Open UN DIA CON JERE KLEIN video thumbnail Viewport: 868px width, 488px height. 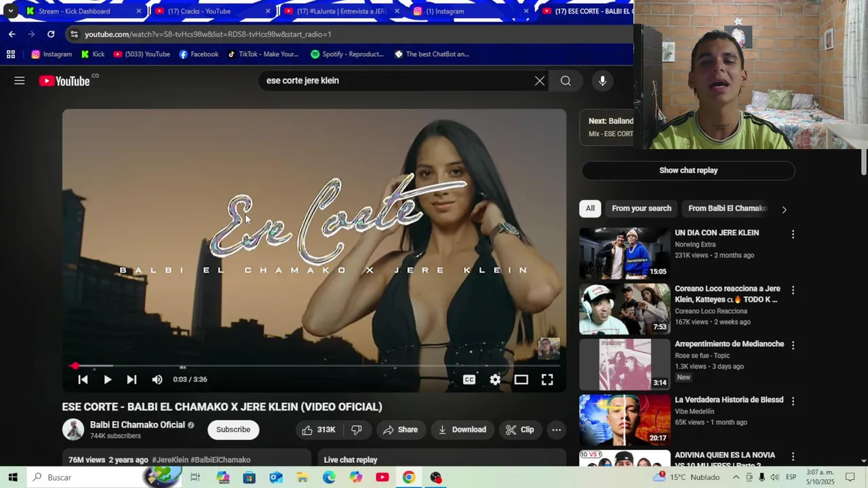625,253
